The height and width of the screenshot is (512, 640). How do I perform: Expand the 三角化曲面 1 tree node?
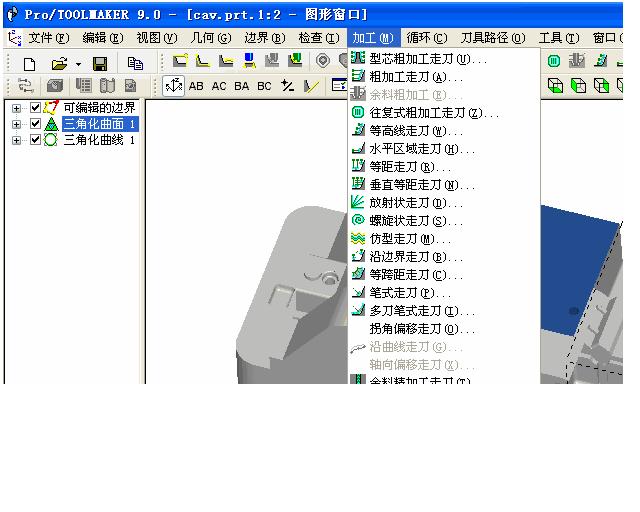16,124
